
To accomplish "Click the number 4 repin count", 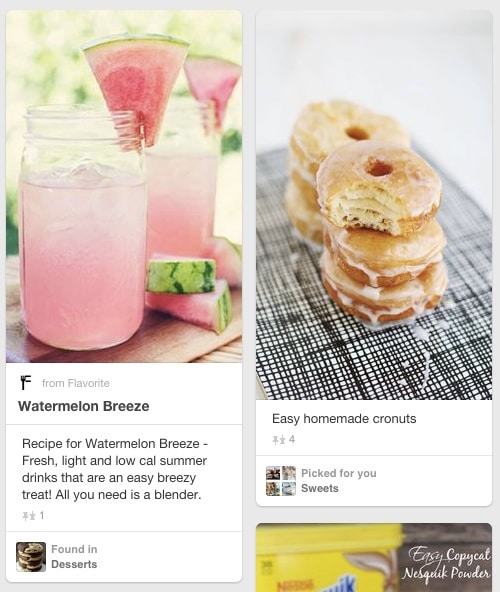I will click(292, 439).
